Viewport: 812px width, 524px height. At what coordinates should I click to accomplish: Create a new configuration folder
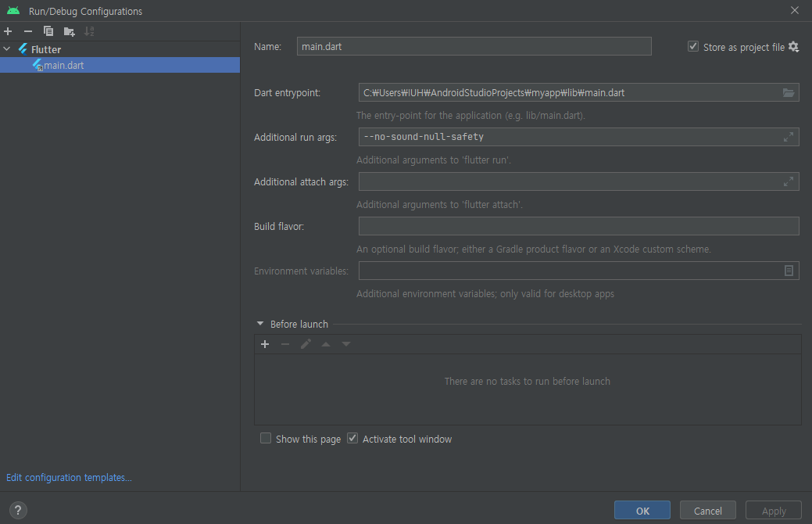[69, 31]
